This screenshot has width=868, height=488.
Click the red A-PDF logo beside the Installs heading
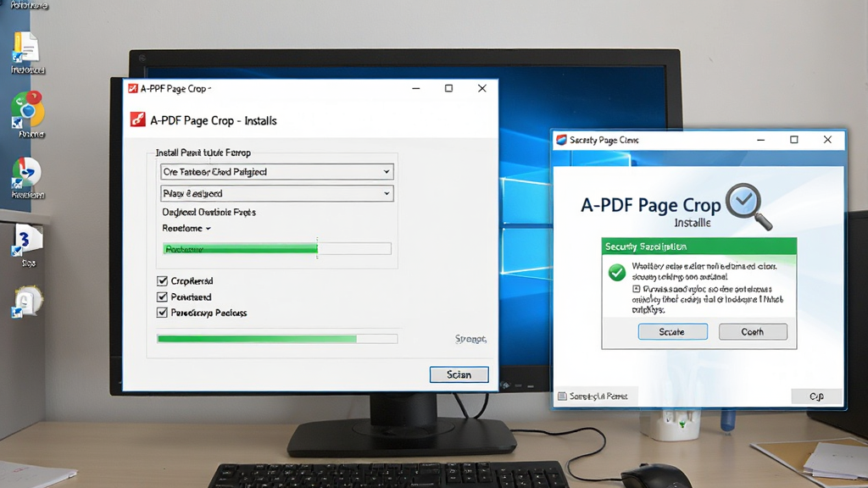(138, 119)
